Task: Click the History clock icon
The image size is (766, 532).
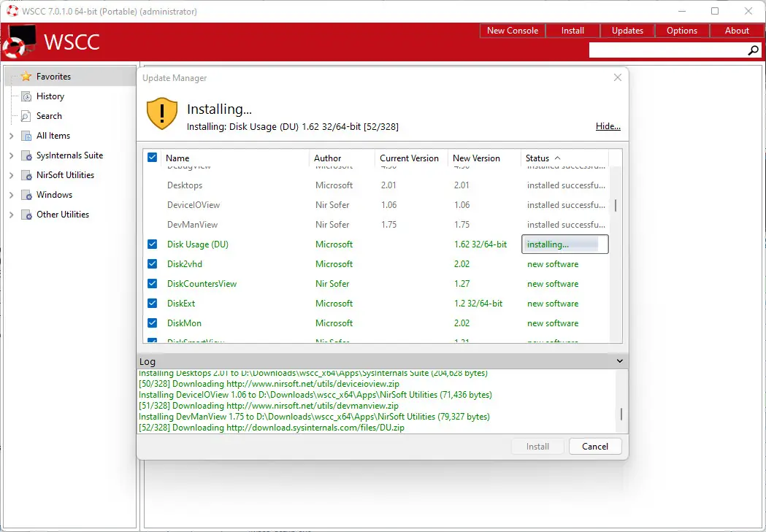Action: [x=26, y=96]
